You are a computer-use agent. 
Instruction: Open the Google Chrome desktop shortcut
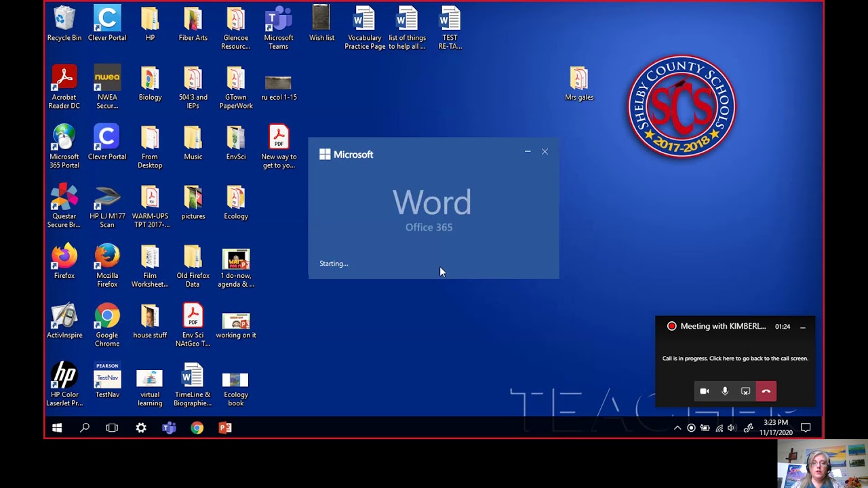tap(107, 325)
